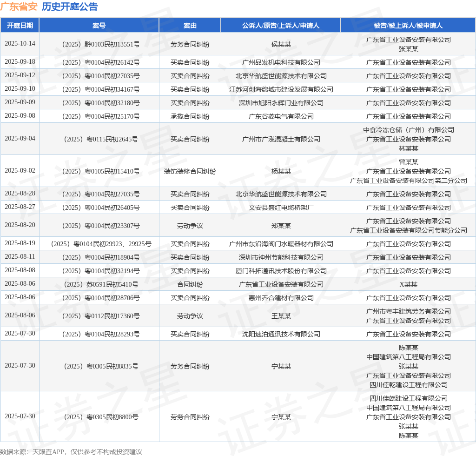
Task: Click defendant 广东省工业设备安装有限公司节能分公司
Action: point(409,231)
